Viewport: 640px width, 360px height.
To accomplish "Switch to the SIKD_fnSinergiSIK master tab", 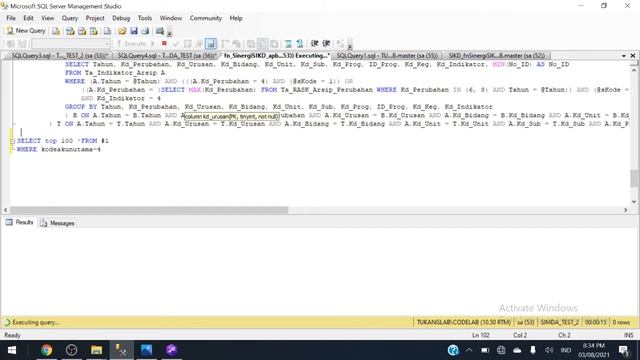I will click(496, 56).
